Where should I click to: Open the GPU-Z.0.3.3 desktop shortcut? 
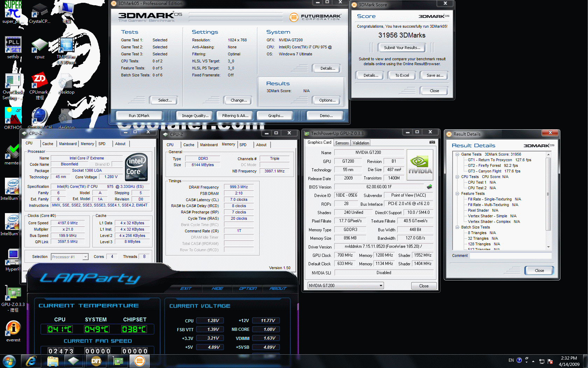(x=13, y=299)
